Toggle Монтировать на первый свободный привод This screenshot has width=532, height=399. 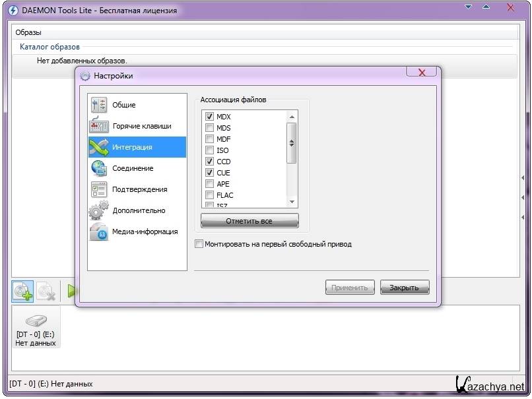click(x=199, y=244)
